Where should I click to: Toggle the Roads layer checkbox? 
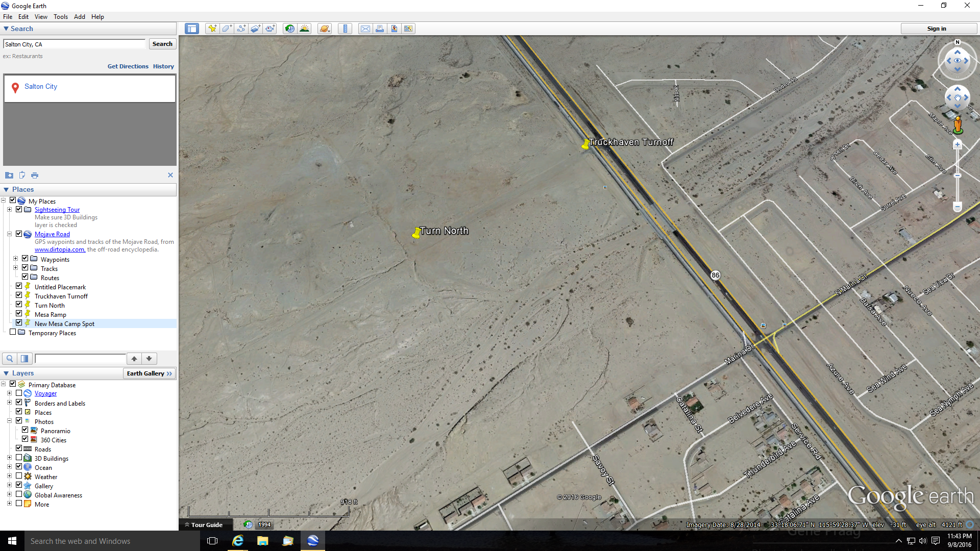(19, 448)
